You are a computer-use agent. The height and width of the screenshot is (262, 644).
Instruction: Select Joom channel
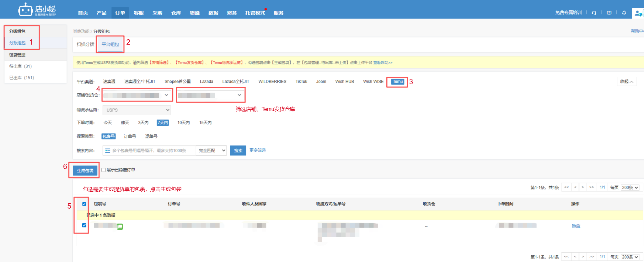pyautogui.click(x=321, y=81)
